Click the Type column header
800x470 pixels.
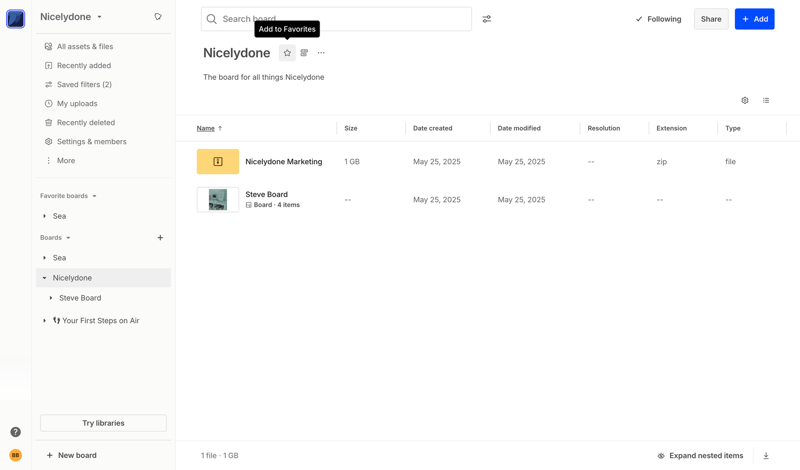pyautogui.click(x=733, y=129)
